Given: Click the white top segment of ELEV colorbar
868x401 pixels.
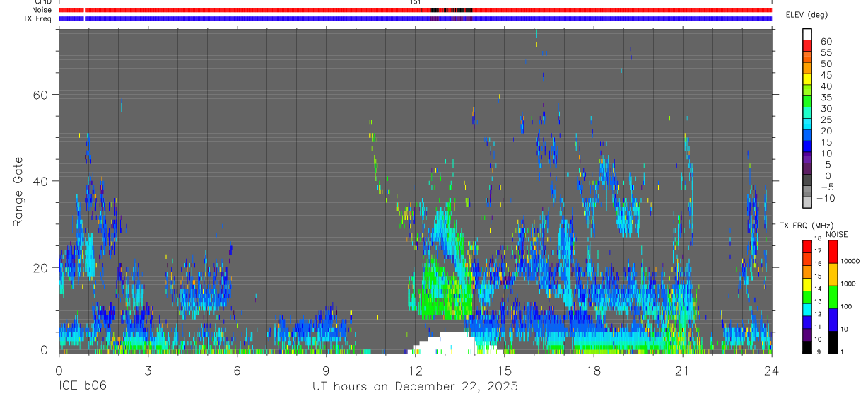Looking at the screenshot, I should click(807, 34).
